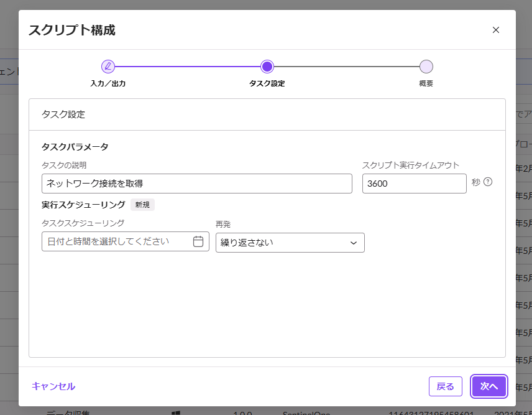Click the タスク設定 panel header

[267, 114]
